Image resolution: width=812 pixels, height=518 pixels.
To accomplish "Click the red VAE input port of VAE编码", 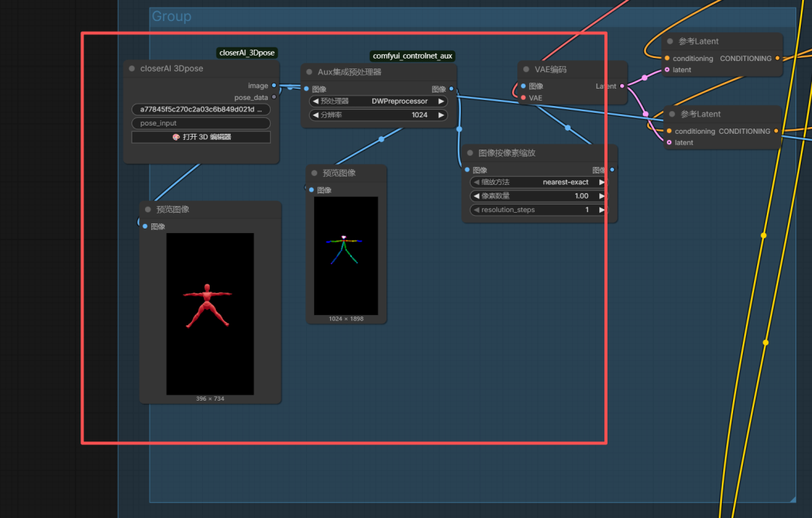I will pyautogui.click(x=523, y=98).
